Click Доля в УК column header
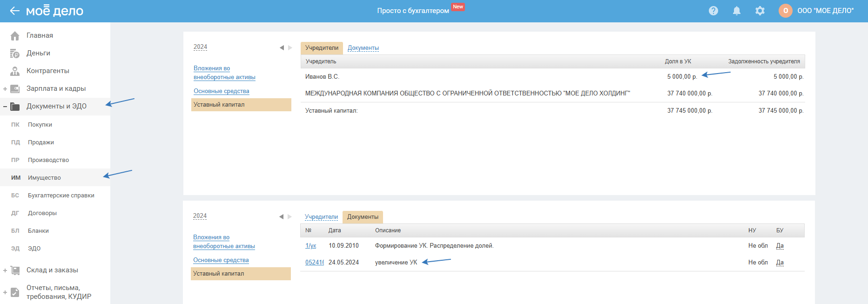Image resolution: width=868 pixels, height=304 pixels. click(678, 61)
